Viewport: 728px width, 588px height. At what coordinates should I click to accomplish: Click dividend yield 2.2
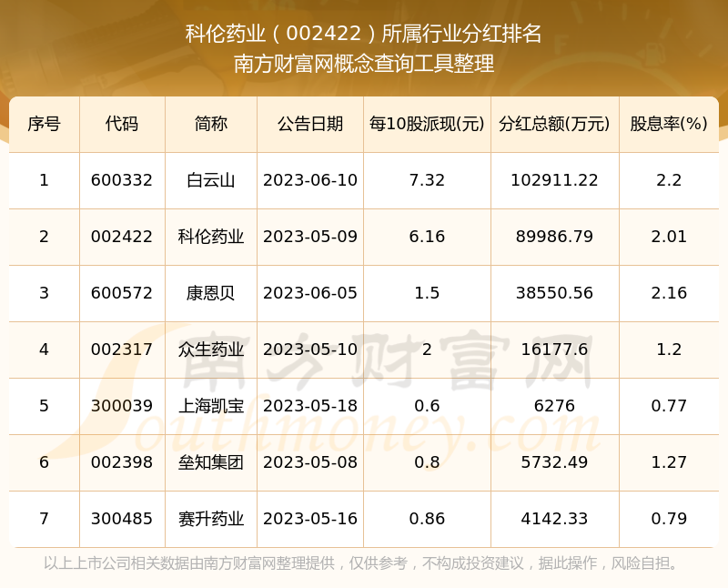(x=669, y=180)
